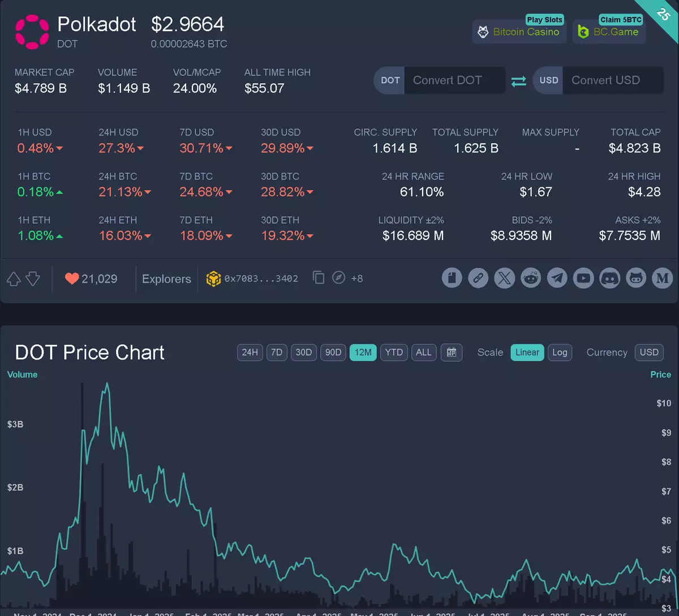Expand the +8 more explorers list
Image resolution: width=679 pixels, height=616 pixels.
356,279
